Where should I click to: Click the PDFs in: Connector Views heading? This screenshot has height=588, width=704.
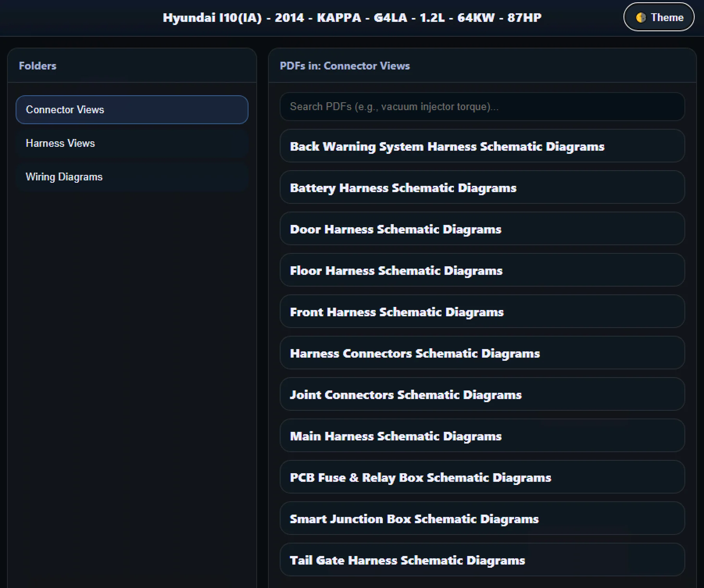[345, 66]
